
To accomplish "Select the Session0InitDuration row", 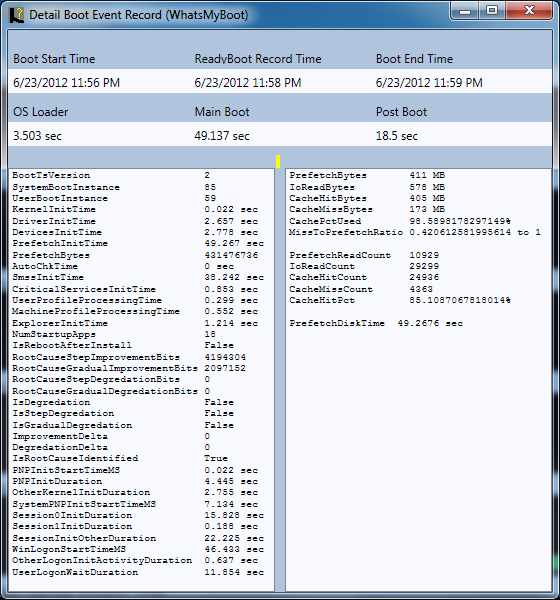I will coord(138,515).
